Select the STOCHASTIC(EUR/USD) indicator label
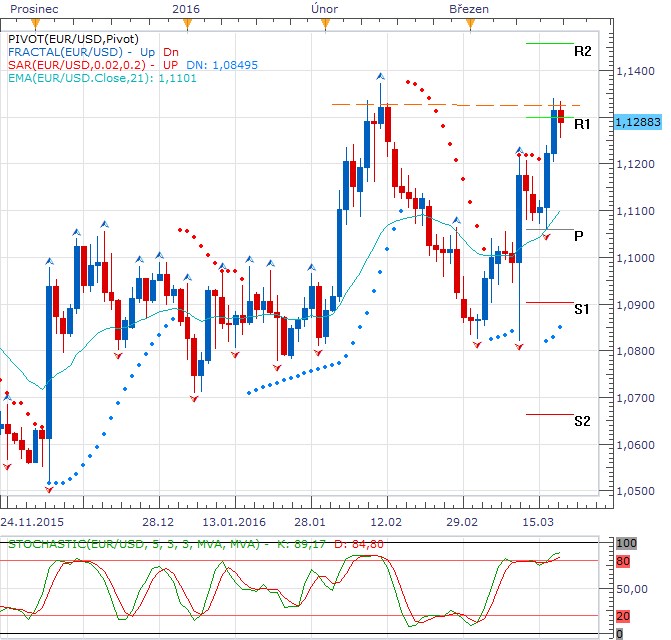 pos(134,544)
